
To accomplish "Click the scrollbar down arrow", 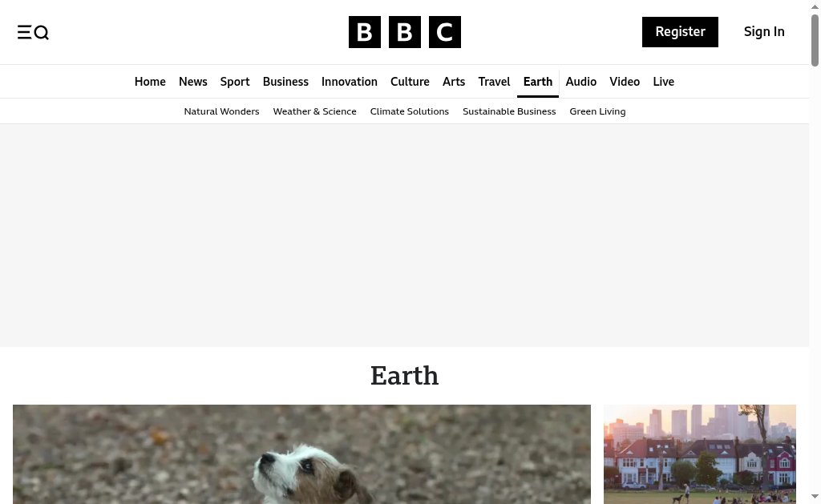I will pos(815,496).
